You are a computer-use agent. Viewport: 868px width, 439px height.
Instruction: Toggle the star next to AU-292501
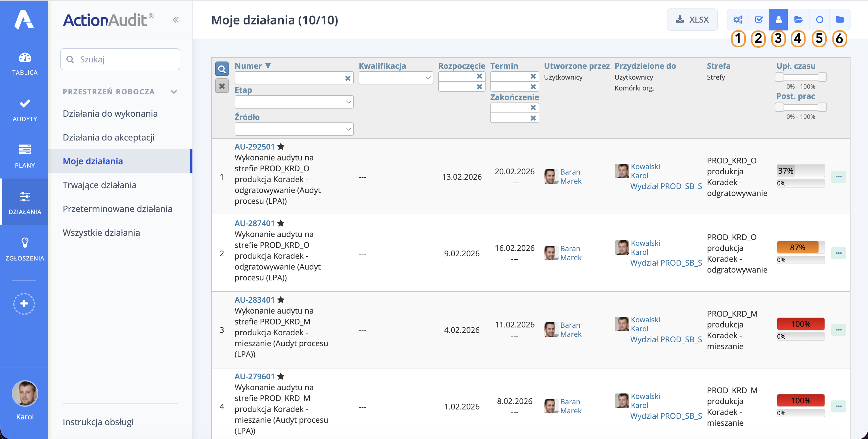(x=281, y=147)
